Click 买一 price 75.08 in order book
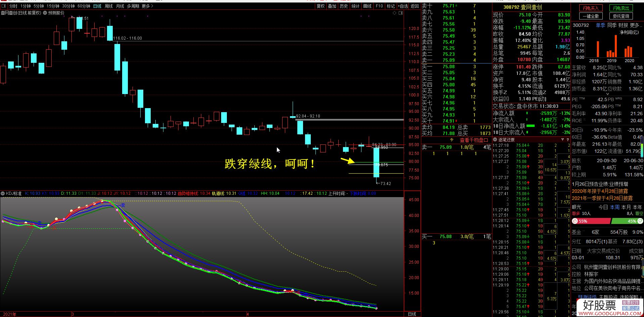The height and width of the screenshot is (317, 644). coord(448,66)
